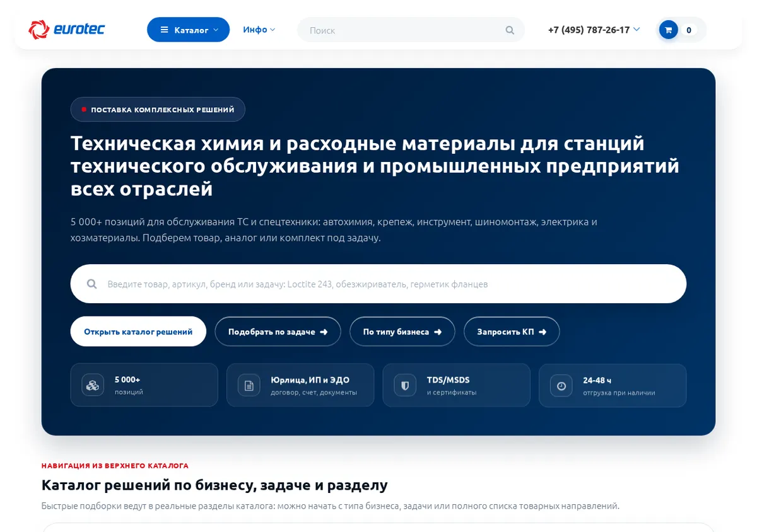Click the hero product search input

pyautogui.click(x=378, y=284)
